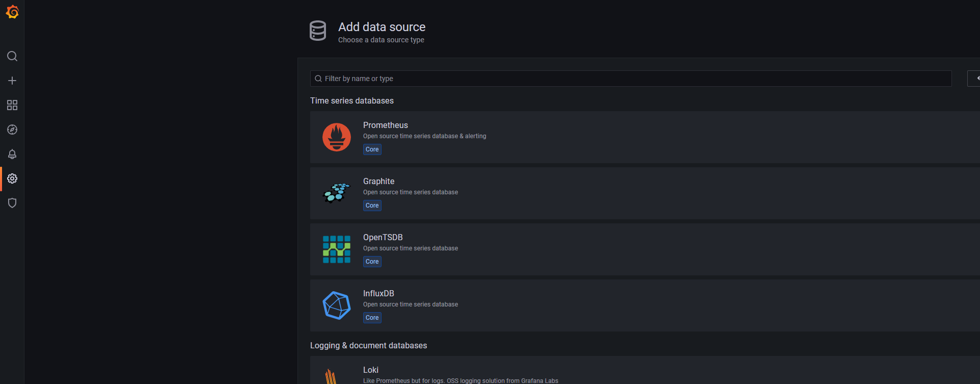Click the back arrow button beside filter
This screenshot has width=980, height=384.
tap(975, 79)
